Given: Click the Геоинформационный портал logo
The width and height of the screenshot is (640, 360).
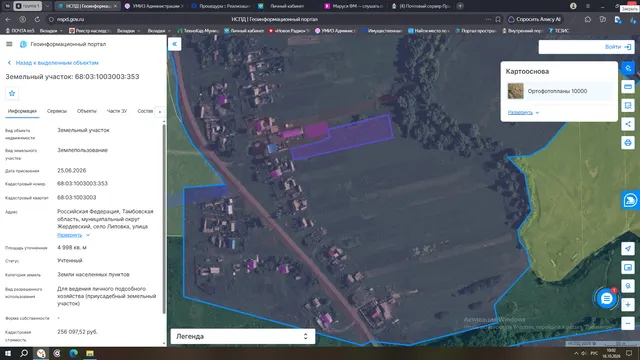Looking at the screenshot, I should pos(23,44).
